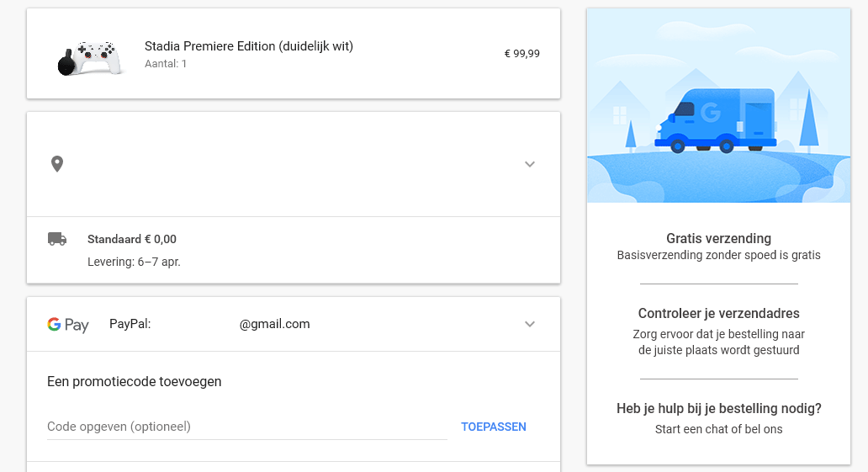The width and height of the screenshot is (868, 472).
Task: Click the Stadia Premiere Edition product title
Action: pyautogui.click(x=249, y=46)
